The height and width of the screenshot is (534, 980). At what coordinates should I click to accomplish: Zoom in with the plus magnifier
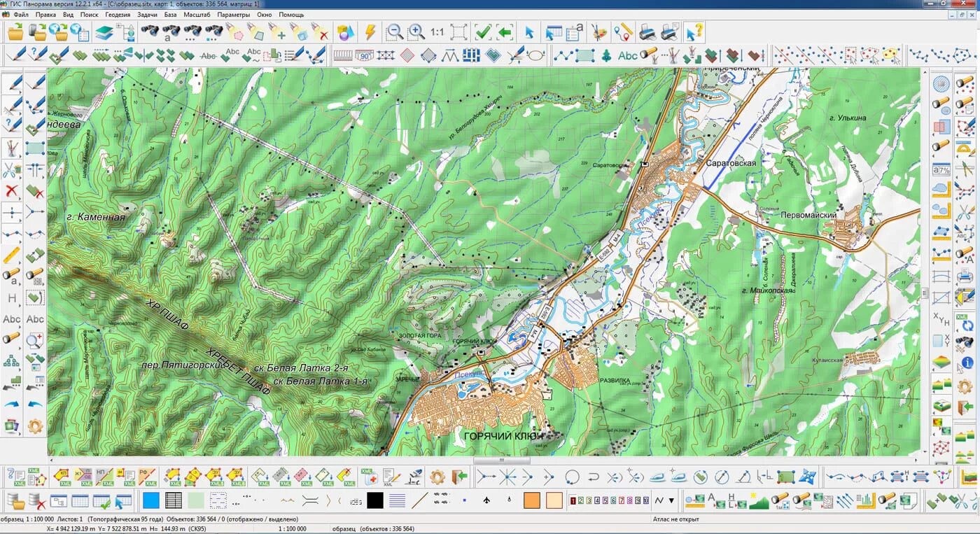coord(416,32)
